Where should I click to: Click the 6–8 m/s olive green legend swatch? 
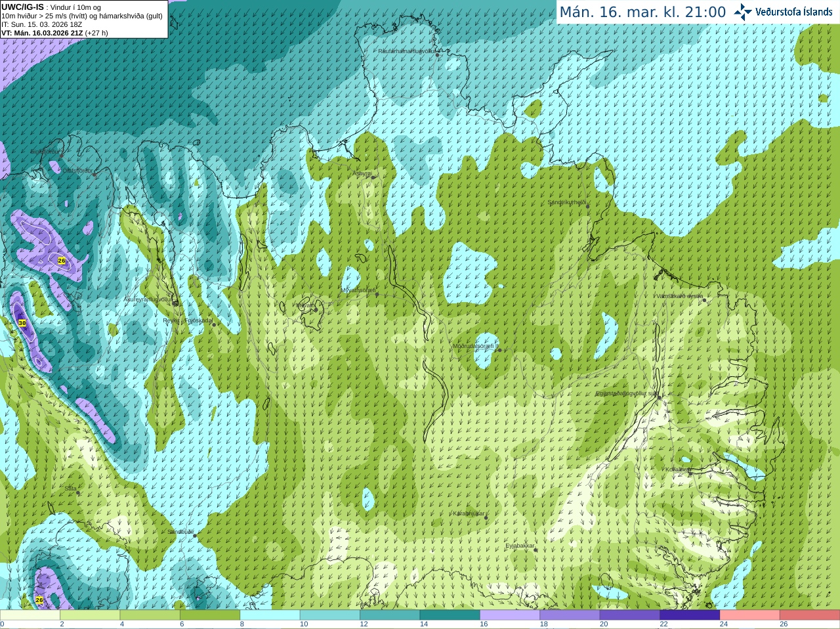tap(210, 615)
